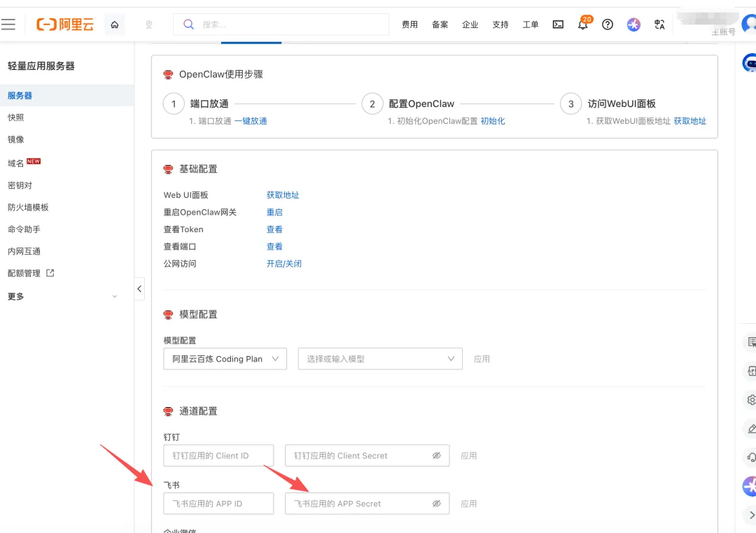756x533 pixels.
Task: Click the settings gear icon on right edge
Action: click(750, 399)
